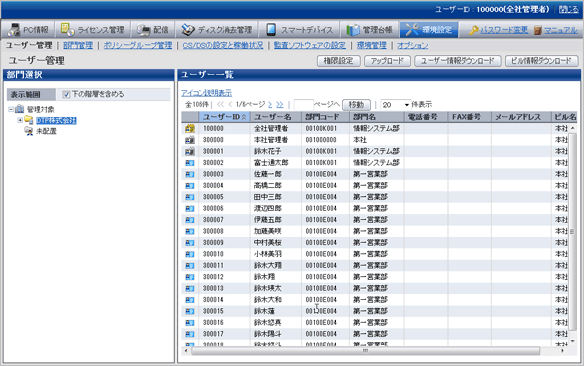Click the アイコン説明表示 link

[206, 93]
